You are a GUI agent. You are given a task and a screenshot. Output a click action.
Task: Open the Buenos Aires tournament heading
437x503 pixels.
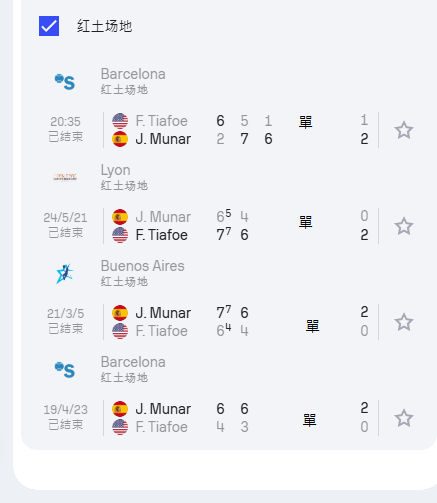click(x=142, y=266)
